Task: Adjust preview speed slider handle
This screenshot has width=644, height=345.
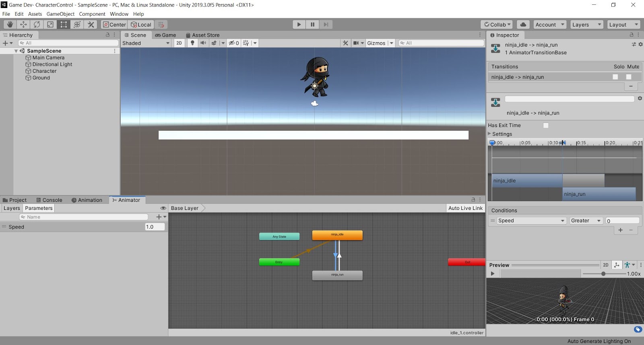Action: click(603, 274)
